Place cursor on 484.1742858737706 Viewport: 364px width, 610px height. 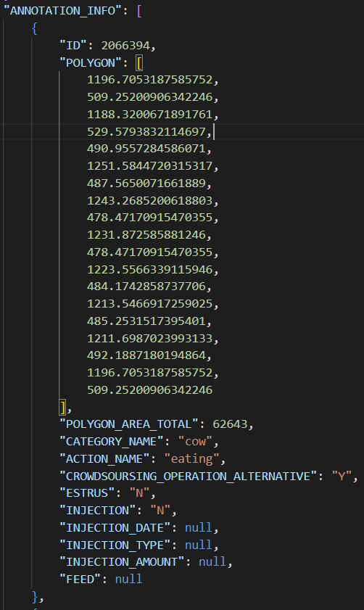[146, 287]
